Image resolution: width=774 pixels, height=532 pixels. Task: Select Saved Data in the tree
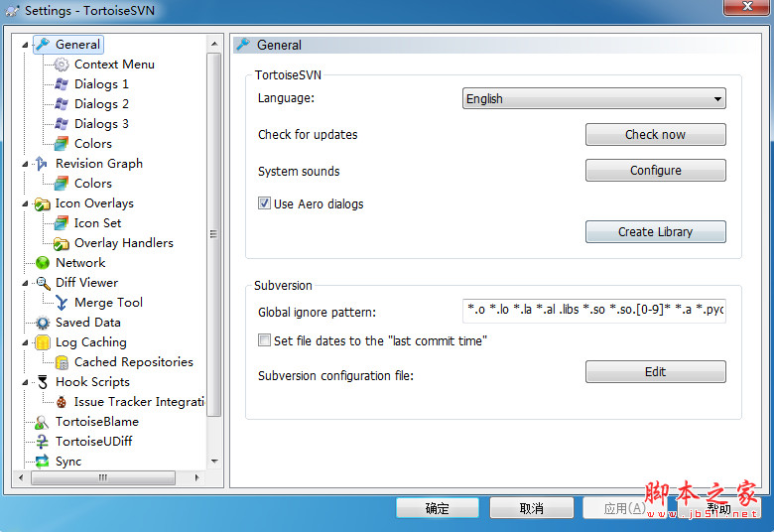coord(88,323)
